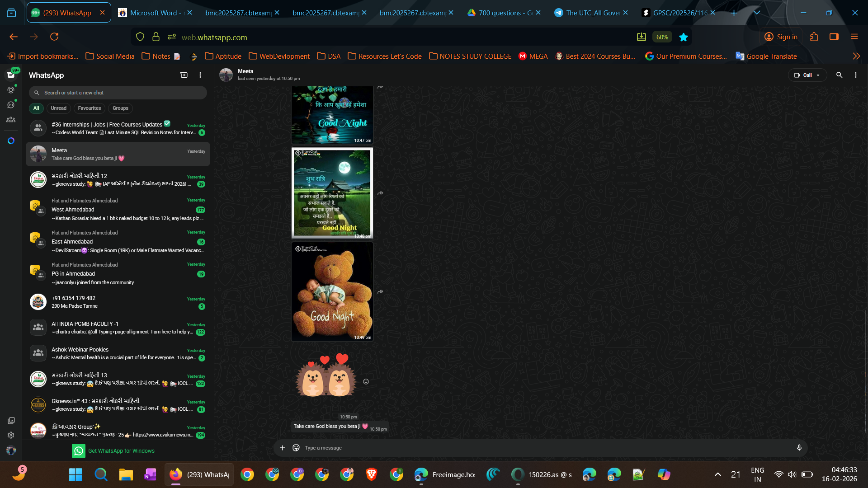Click the microphone voice message icon

click(x=799, y=448)
